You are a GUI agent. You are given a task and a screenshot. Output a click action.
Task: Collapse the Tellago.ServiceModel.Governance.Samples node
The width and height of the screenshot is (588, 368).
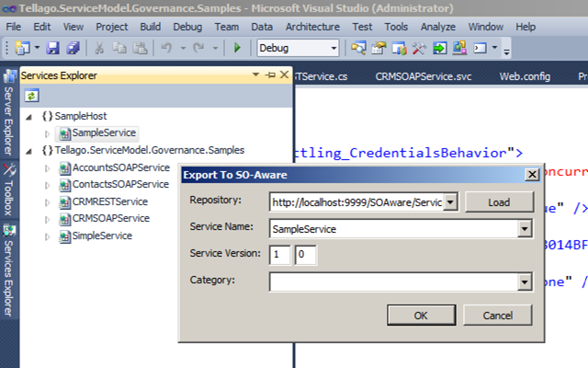coord(28,151)
